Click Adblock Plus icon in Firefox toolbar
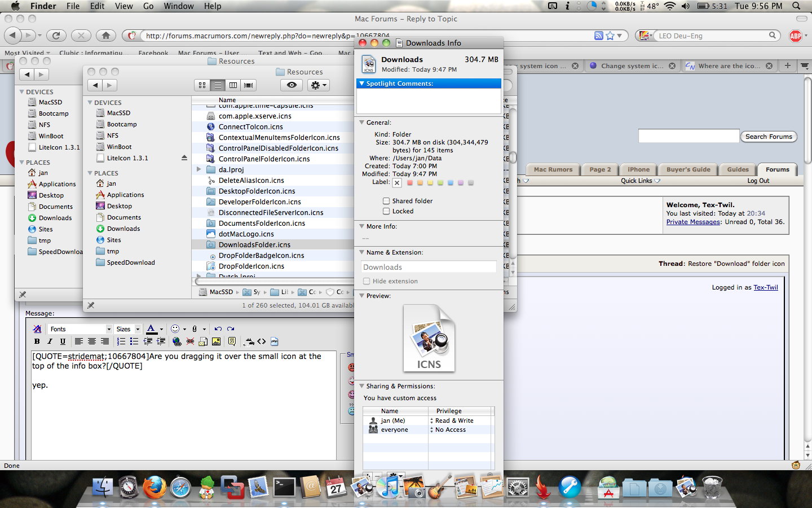812x508 pixels. pos(796,36)
